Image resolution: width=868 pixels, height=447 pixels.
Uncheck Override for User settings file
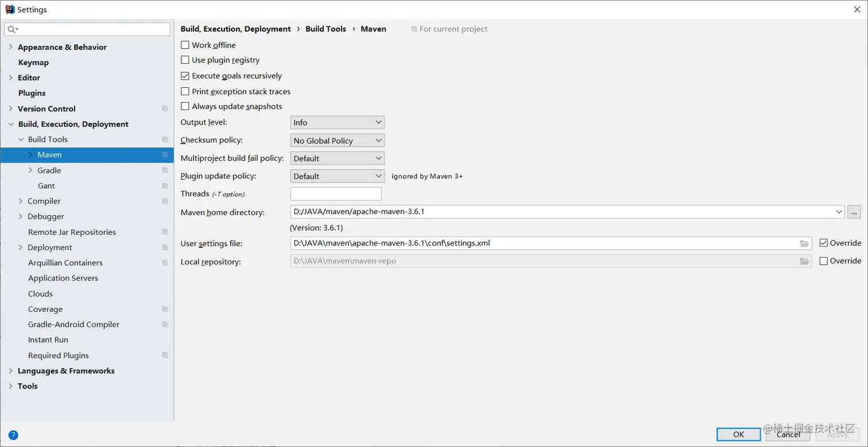(824, 243)
